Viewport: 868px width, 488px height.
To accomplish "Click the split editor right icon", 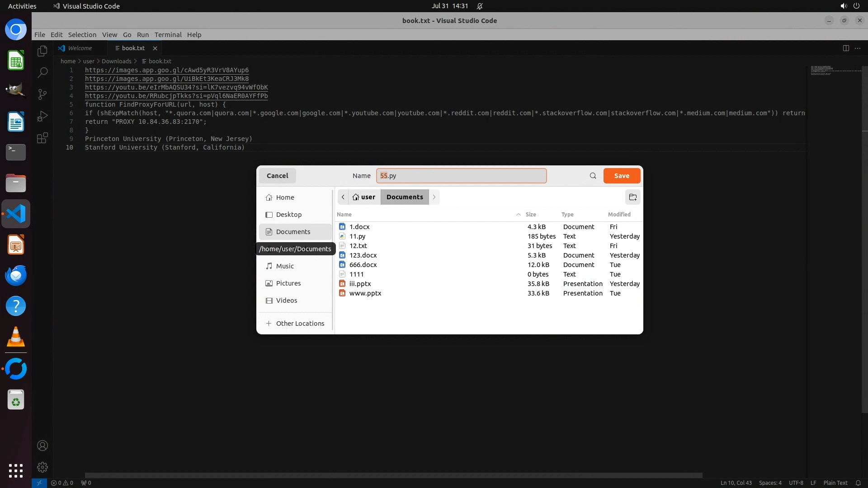I will (846, 48).
